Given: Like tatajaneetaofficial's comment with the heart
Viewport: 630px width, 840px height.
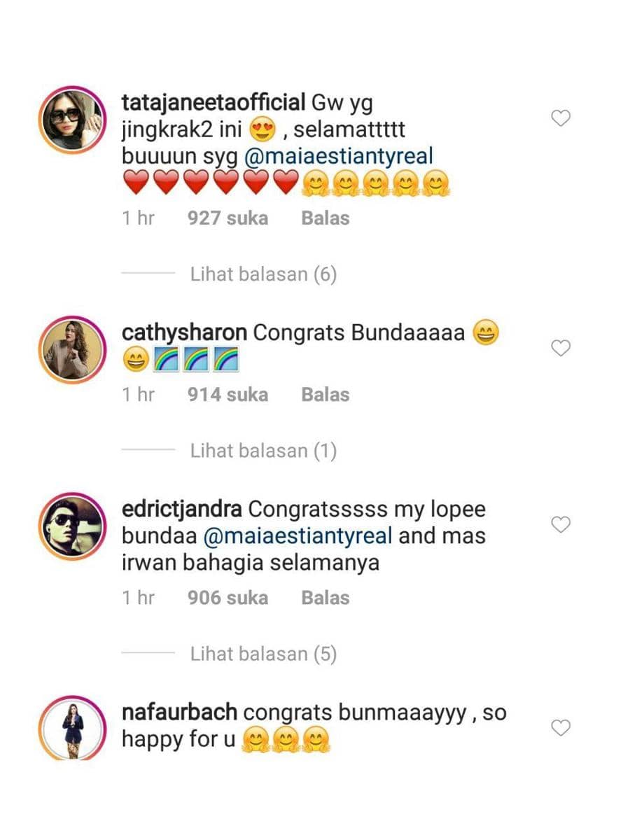Looking at the screenshot, I should pyautogui.click(x=561, y=119).
